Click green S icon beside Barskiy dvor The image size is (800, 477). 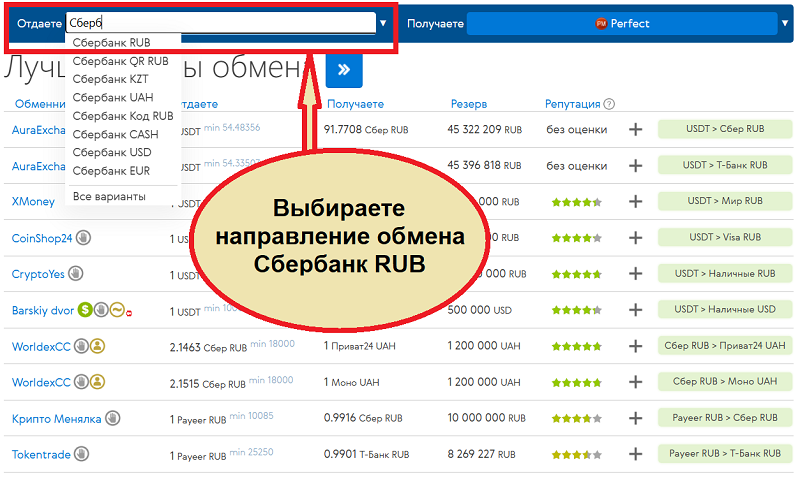click(85, 309)
